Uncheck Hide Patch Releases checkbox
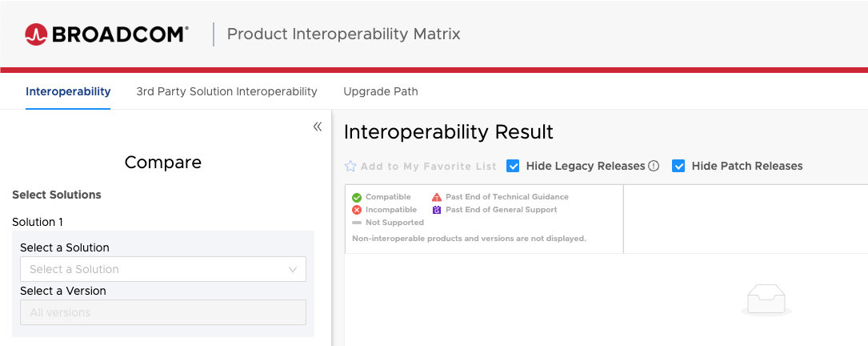 tap(678, 166)
